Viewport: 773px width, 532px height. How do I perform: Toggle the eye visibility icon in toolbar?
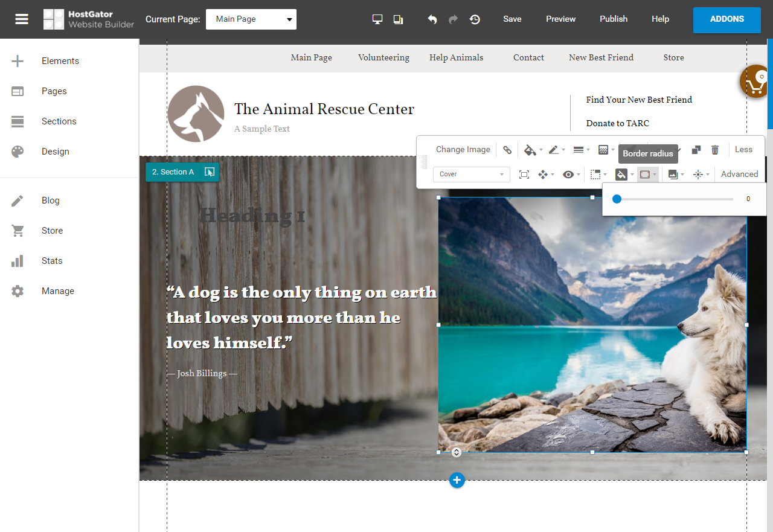click(x=568, y=175)
